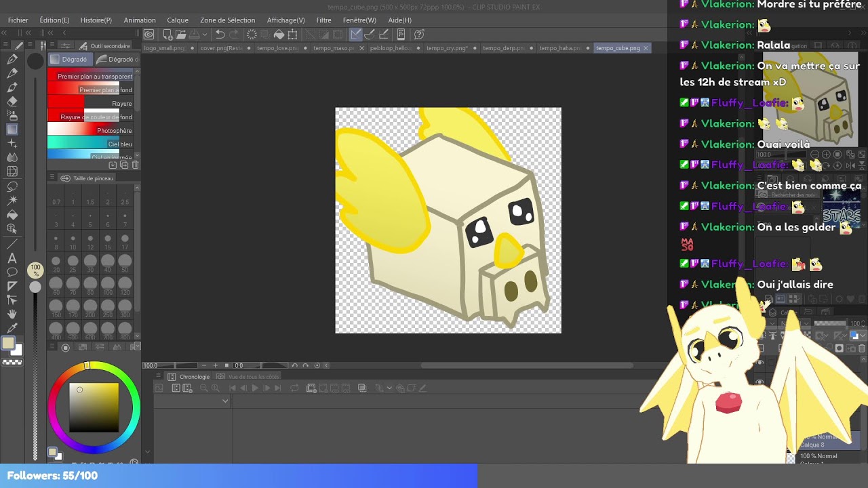Image resolution: width=868 pixels, height=488 pixels.
Task: Rotate canvas left in navigation bar
Action: coord(295,366)
